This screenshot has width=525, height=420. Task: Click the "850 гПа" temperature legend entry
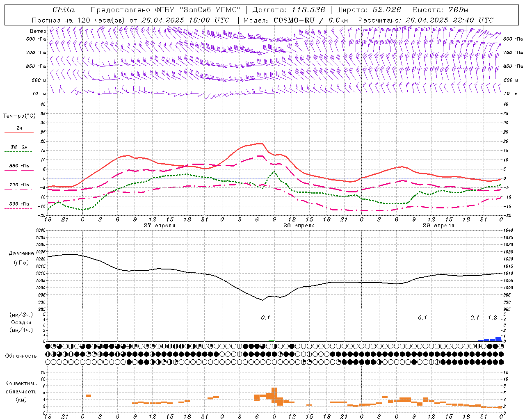tap(19, 166)
